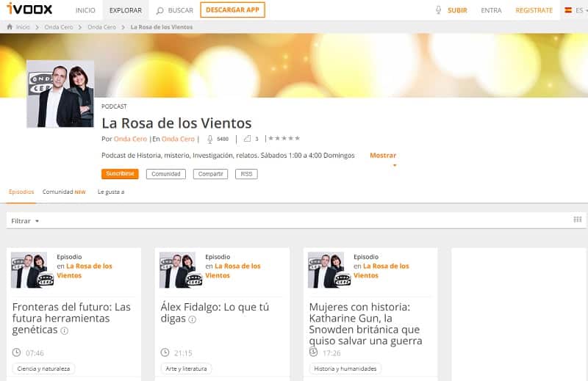The image size is (588, 381).
Task: Switch to the 'Le gusta a' tab
Action: point(111,192)
